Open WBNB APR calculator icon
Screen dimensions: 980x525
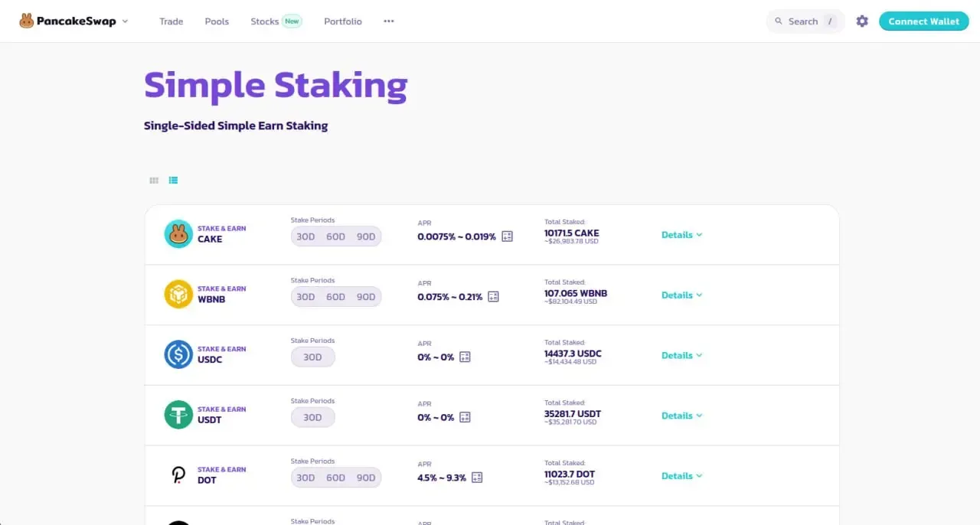tap(493, 296)
